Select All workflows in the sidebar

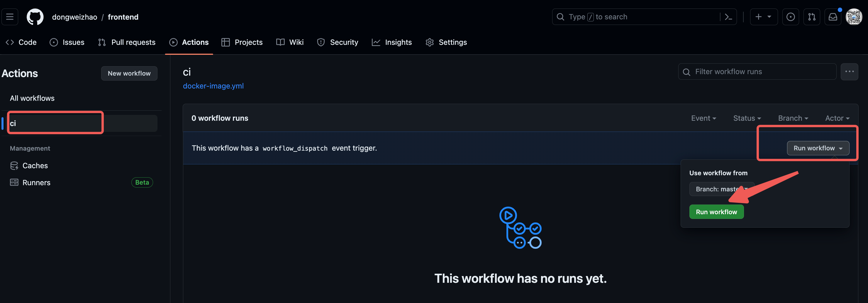32,98
